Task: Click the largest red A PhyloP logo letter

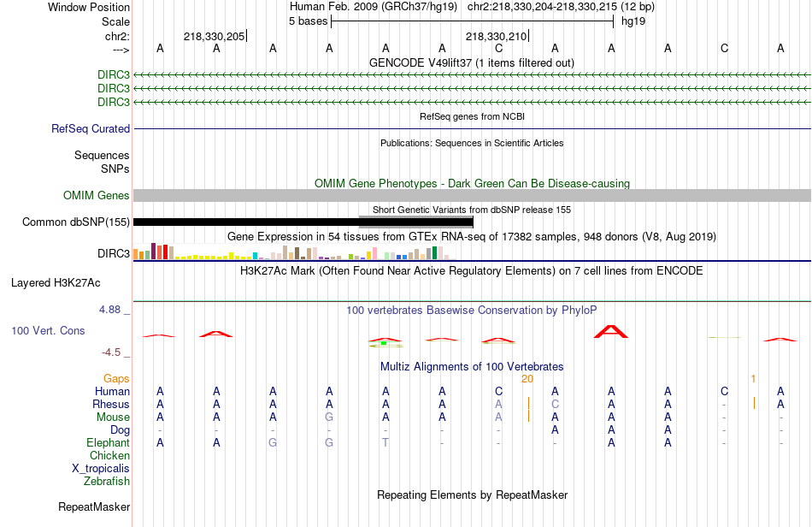Action: coord(611,332)
